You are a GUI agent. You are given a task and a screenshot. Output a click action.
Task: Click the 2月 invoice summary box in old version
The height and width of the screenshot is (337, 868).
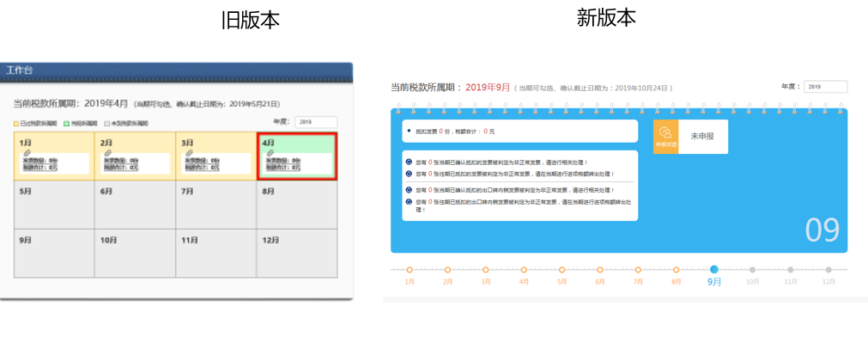click(x=136, y=164)
